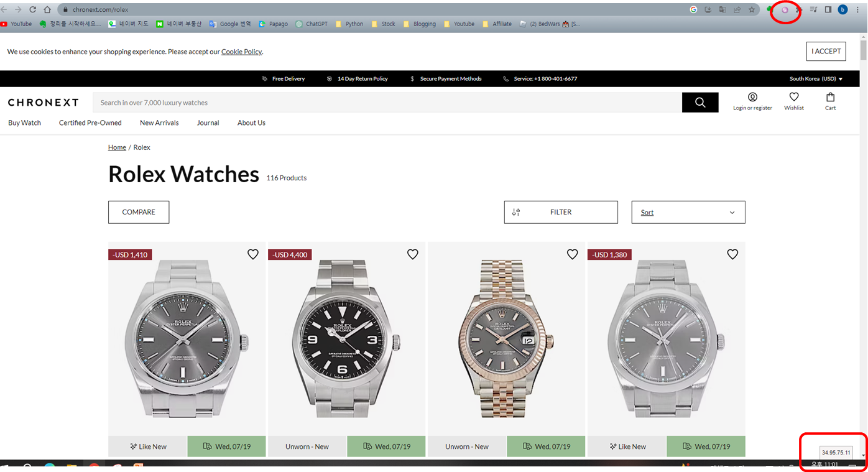Viewport: 868px width, 472px height.
Task: Click the install/download app icon in address bar
Action: [708, 10]
